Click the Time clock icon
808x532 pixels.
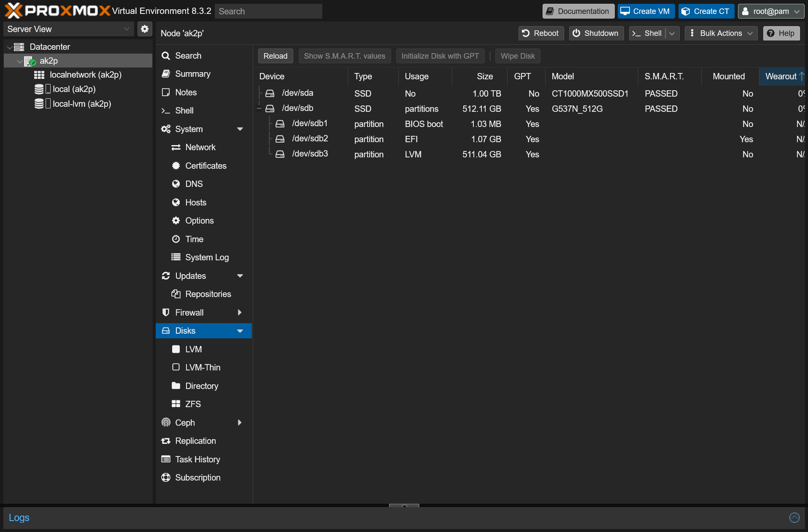point(176,239)
